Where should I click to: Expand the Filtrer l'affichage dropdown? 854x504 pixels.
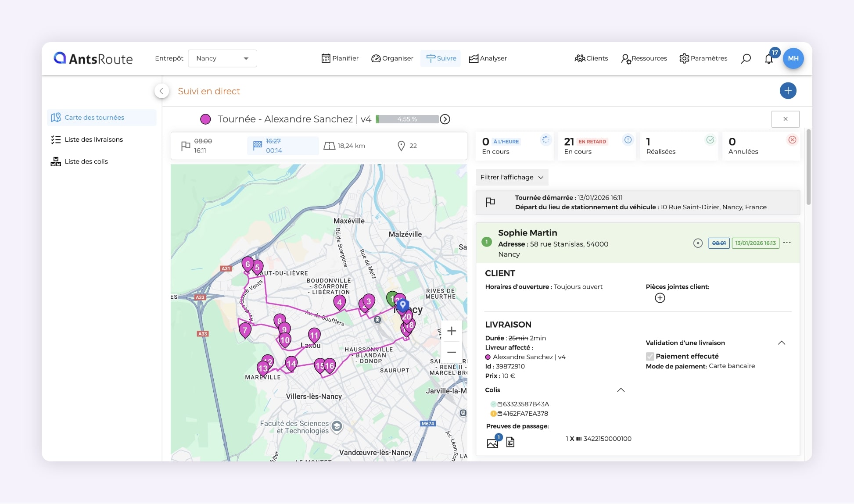pos(512,177)
